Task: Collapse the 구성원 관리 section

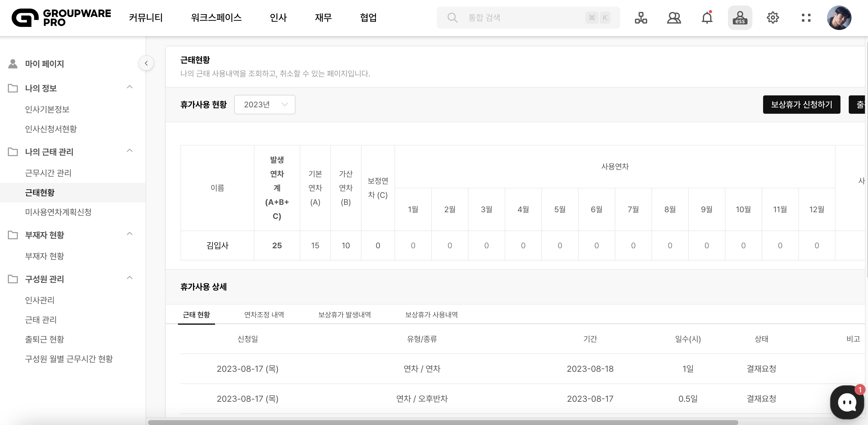Action: [129, 278]
